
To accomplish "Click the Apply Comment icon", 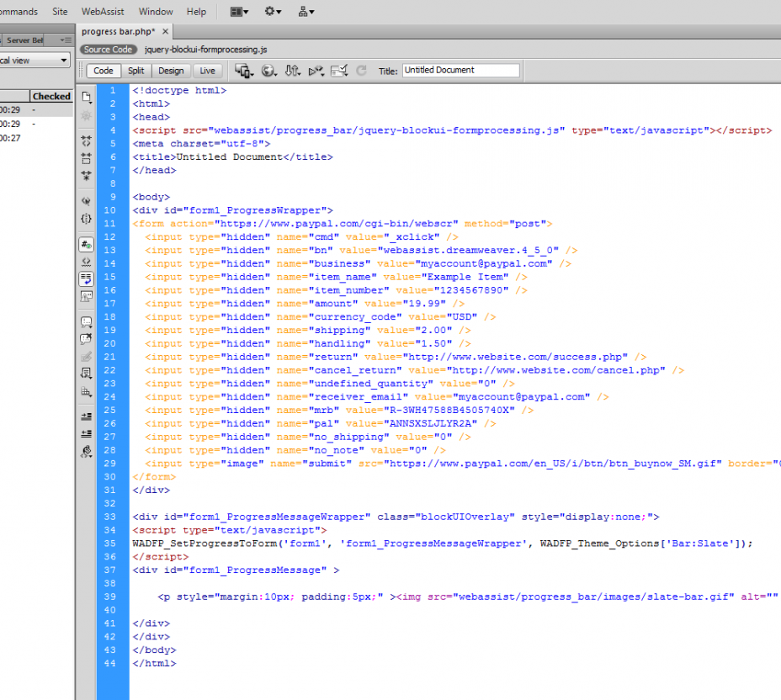I will click(x=86, y=322).
